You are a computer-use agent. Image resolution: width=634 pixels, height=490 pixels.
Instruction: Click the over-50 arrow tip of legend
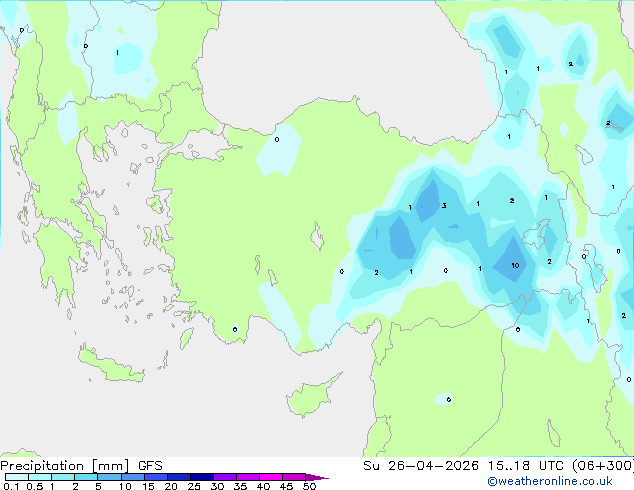click(317, 477)
